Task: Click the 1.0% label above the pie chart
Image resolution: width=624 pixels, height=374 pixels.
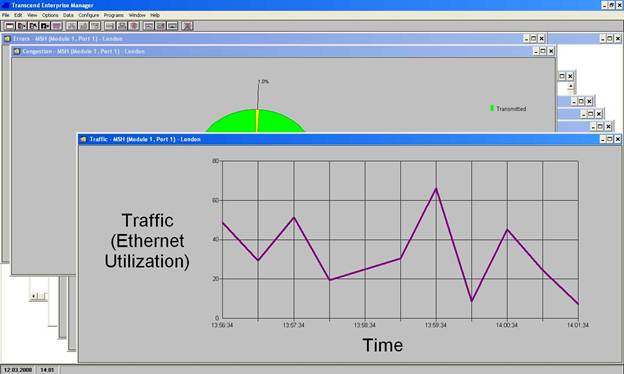Action: pos(263,82)
